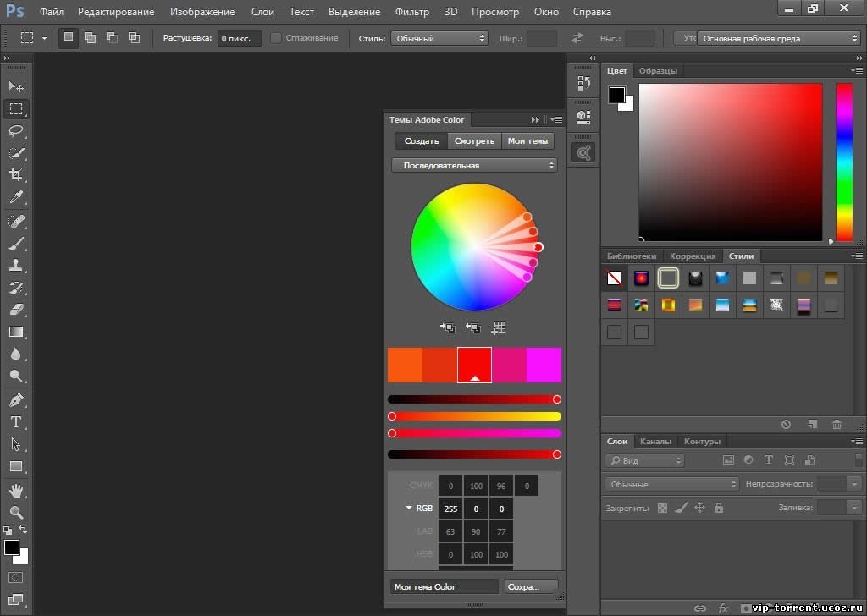Expand the Основная рабочая среда workspace dropdown

click(x=778, y=38)
